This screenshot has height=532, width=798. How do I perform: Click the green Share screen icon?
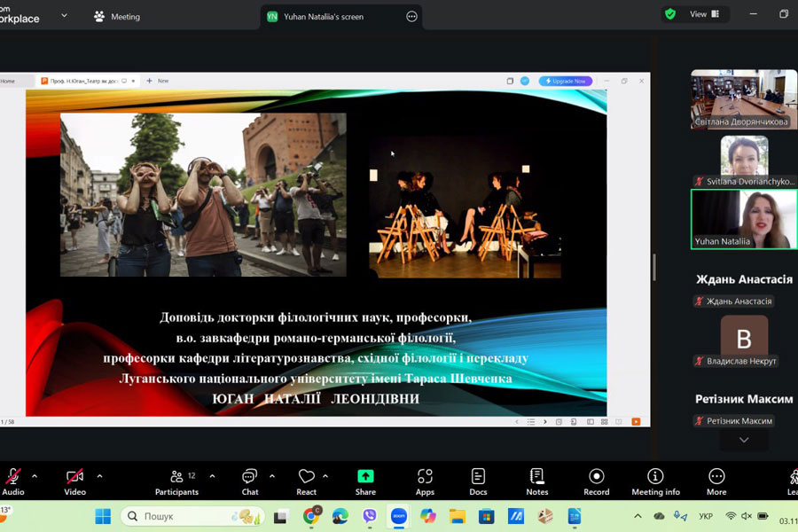coord(365,477)
